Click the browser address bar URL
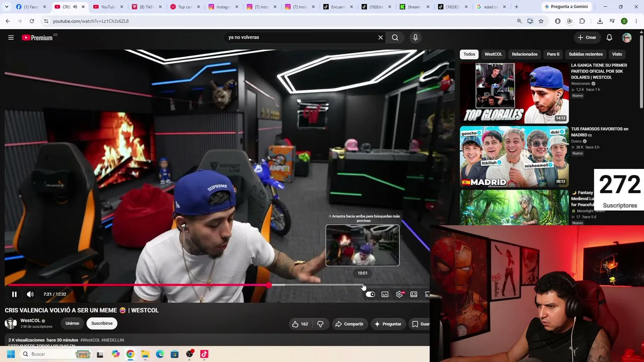644x362 pixels. click(x=91, y=21)
